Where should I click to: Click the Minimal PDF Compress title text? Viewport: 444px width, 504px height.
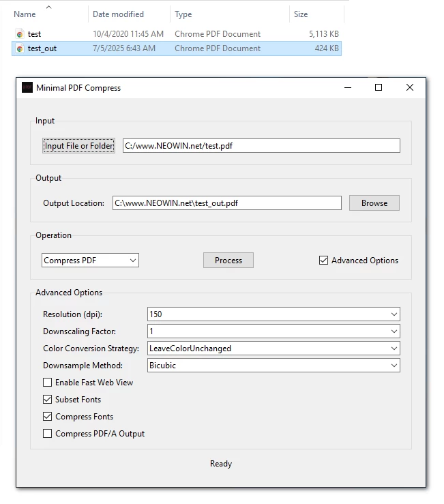coord(78,88)
